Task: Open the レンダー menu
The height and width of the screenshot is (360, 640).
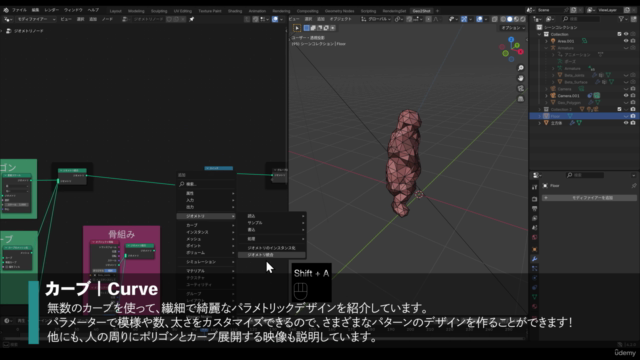Action: (x=51, y=10)
